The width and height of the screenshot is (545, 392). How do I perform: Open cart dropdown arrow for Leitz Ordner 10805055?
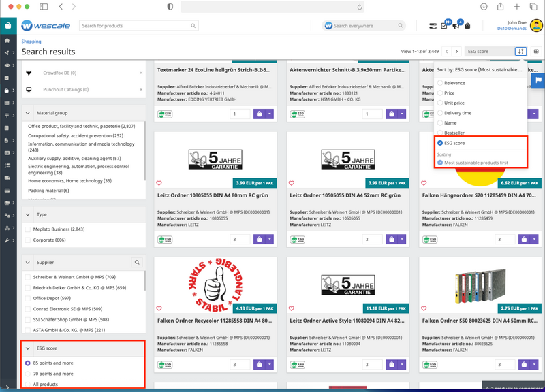270,240
